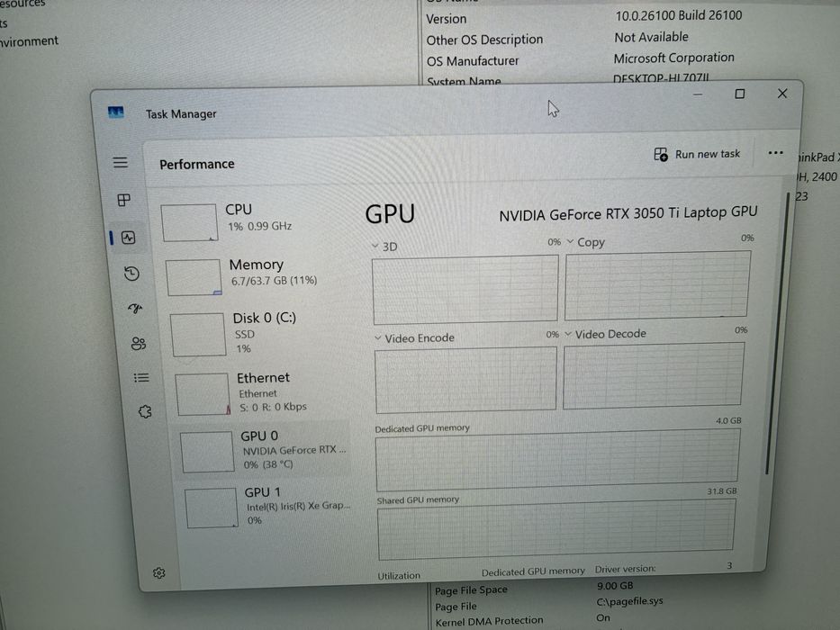Click the CPU mini graph thumbnail
The width and height of the screenshot is (840, 630).
click(189, 222)
